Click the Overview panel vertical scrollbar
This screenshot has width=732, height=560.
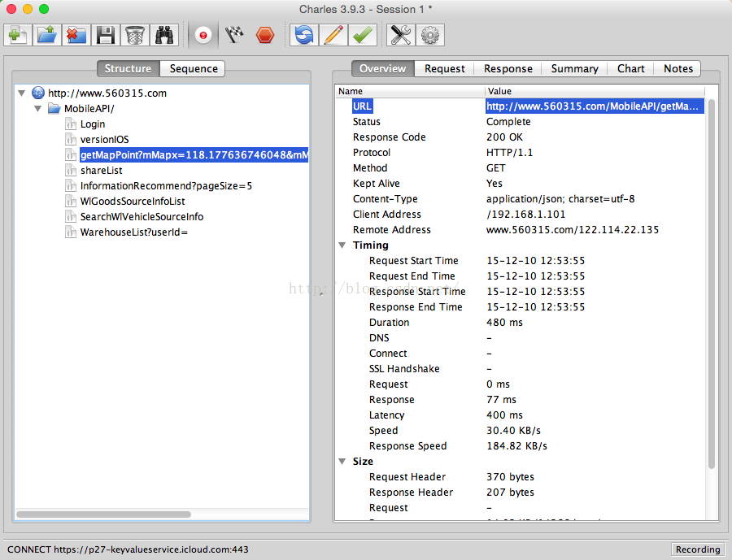(711, 284)
